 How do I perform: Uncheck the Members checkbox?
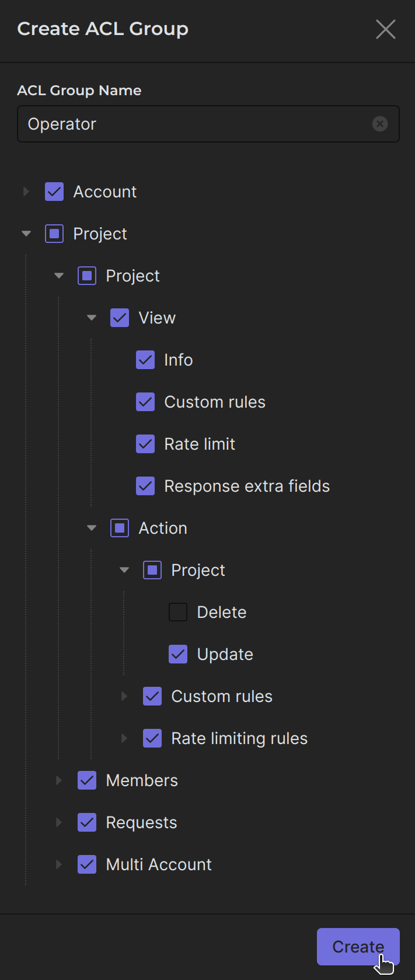tap(87, 780)
